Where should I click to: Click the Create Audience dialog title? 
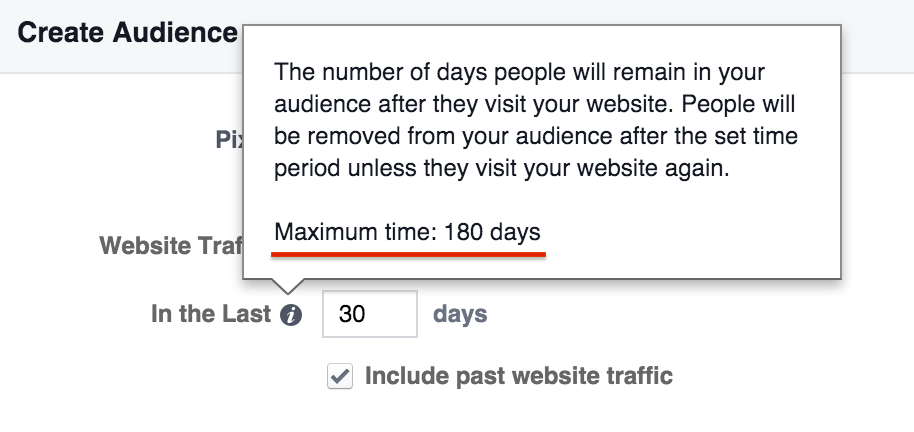point(127,33)
